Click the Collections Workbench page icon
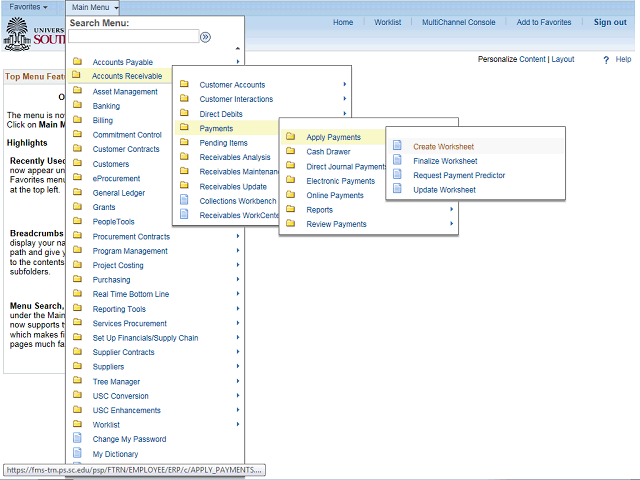 [x=184, y=200]
